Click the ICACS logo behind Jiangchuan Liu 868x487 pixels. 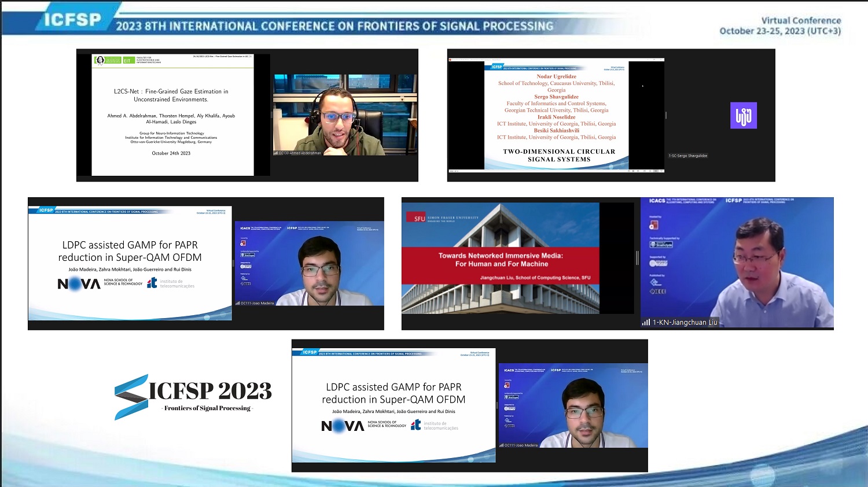[x=657, y=201]
